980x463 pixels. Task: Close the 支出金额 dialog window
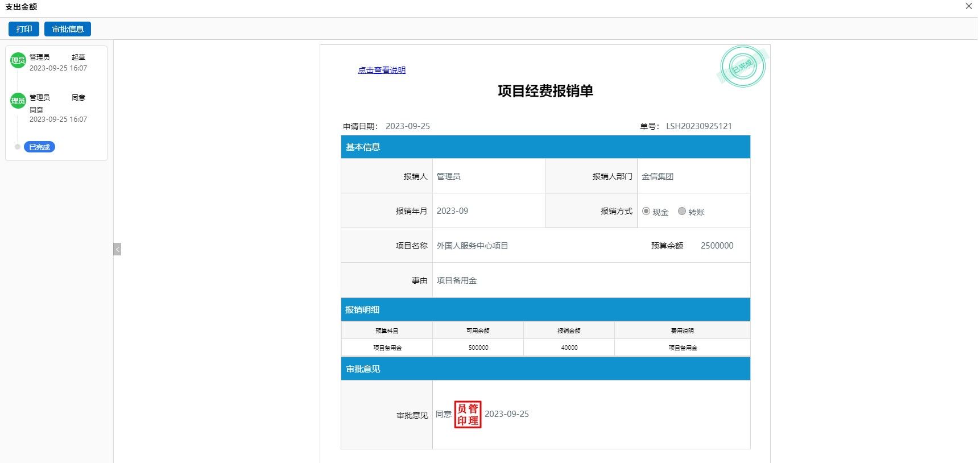969,6
